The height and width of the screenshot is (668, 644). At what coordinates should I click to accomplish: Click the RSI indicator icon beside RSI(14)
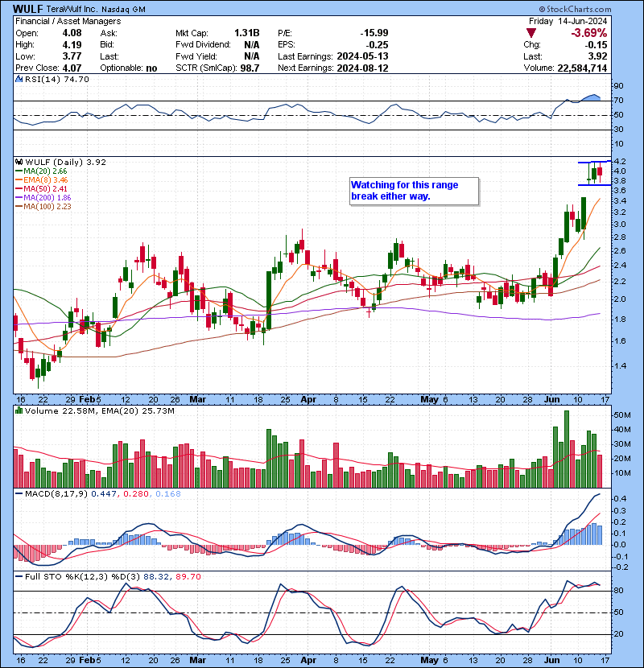tap(19, 79)
